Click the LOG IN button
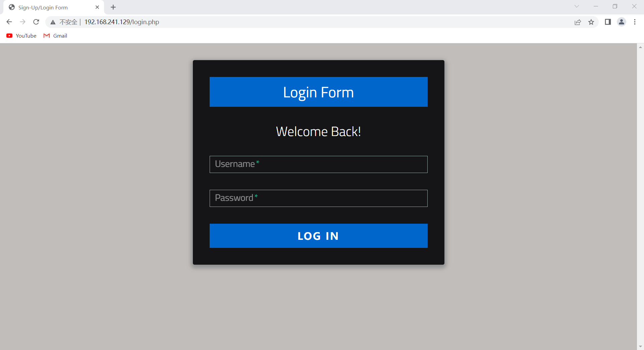The image size is (644, 350). (318, 236)
